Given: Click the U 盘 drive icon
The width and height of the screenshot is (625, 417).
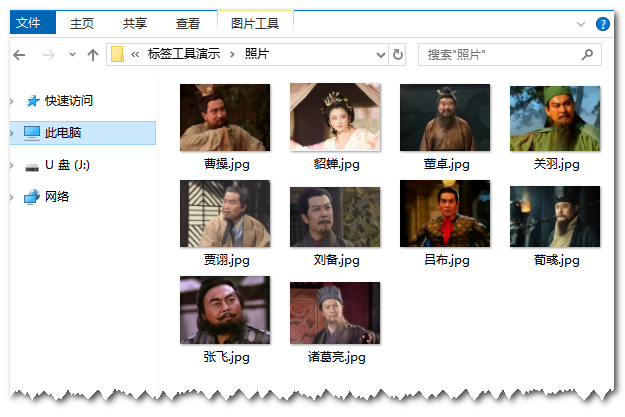Looking at the screenshot, I should (x=32, y=167).
